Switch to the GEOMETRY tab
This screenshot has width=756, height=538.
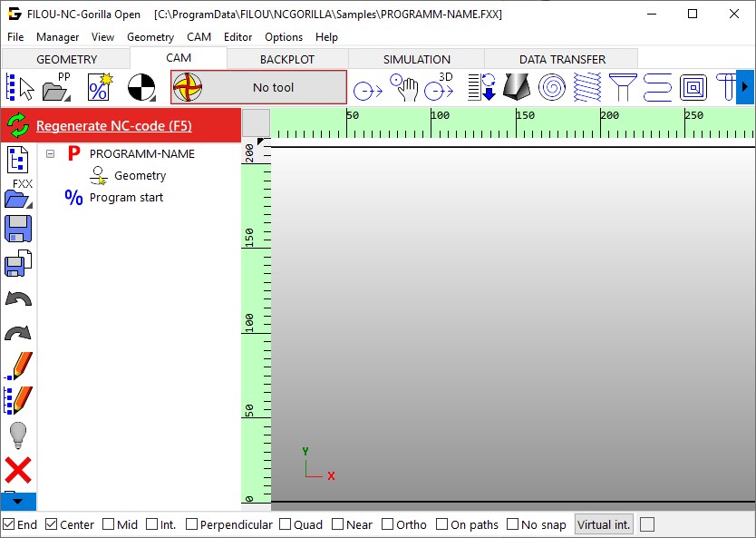coord(66,59)
